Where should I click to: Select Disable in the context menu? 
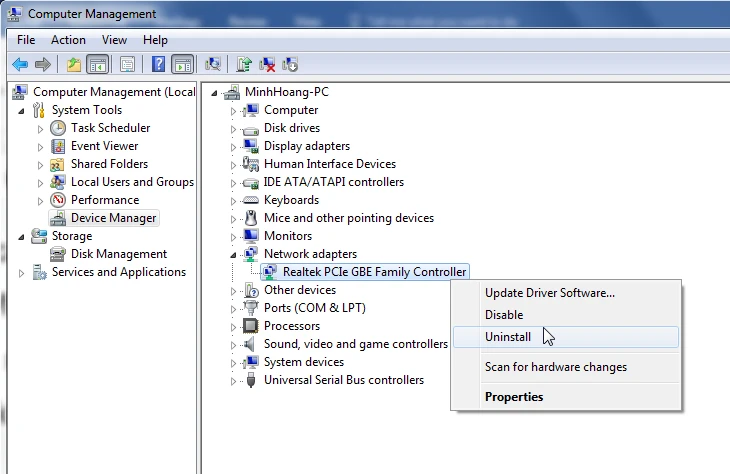[x=504, y=315]
